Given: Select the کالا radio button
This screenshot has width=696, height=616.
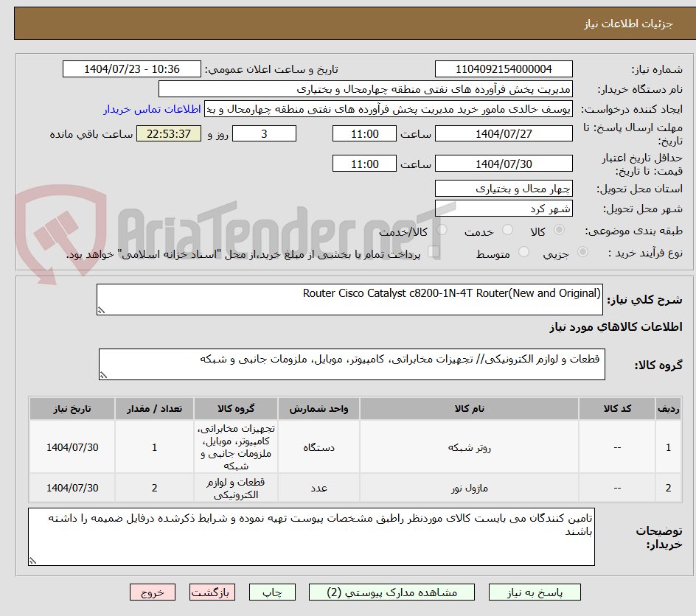Looking at the screenshot, I should pyautogui.click(x=559, y=231).
